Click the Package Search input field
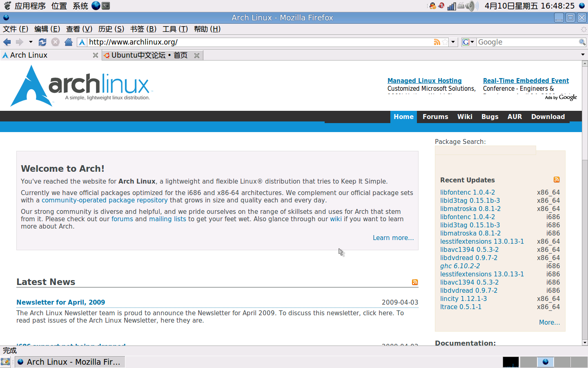 coord(485,150)
